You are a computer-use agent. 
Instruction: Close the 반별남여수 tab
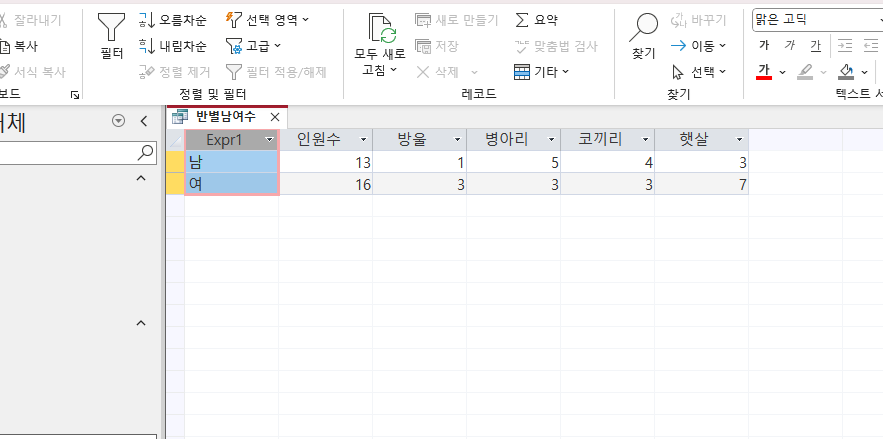[x=275, y=117]
